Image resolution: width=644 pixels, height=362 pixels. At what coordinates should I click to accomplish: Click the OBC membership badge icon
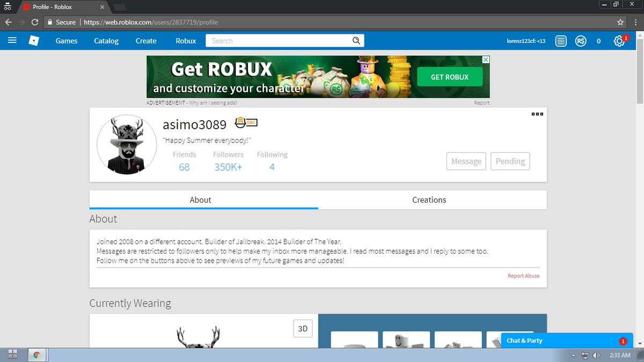tap(246, 122)
